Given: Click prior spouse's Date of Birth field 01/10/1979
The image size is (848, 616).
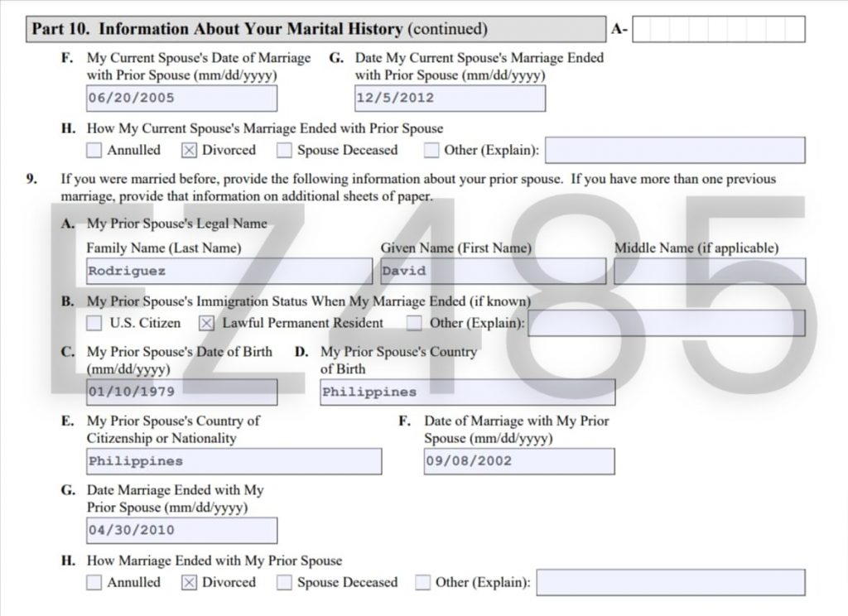Looking at the screenshot, I should (181, 392).
